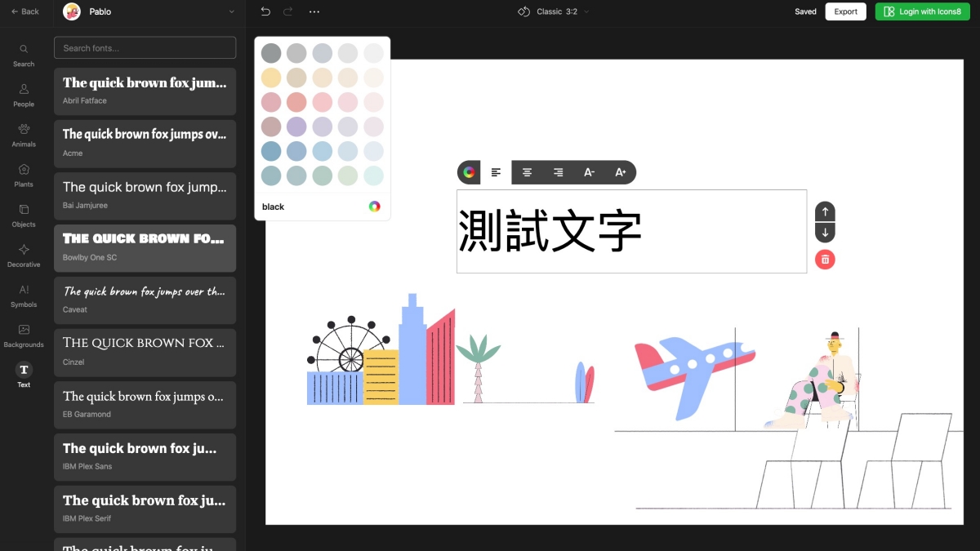
Task: Open the Objects illustrations category
Action: click(24, 216)
